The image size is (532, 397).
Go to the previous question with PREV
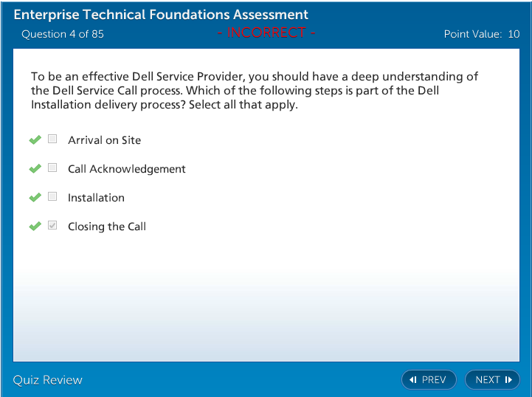pos(429,380)
